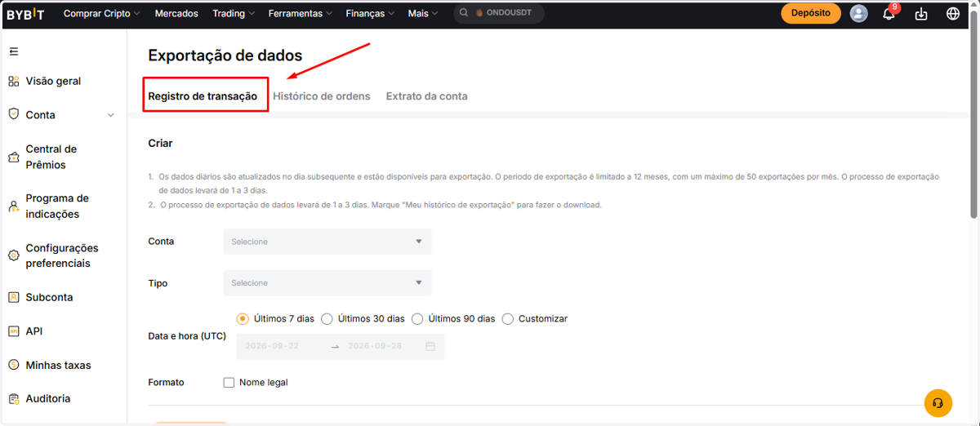Open the Conta Selecione dropdown
The height and width of the screenshot is (426, 980).
pyautogui.click(x=327, y=242)
